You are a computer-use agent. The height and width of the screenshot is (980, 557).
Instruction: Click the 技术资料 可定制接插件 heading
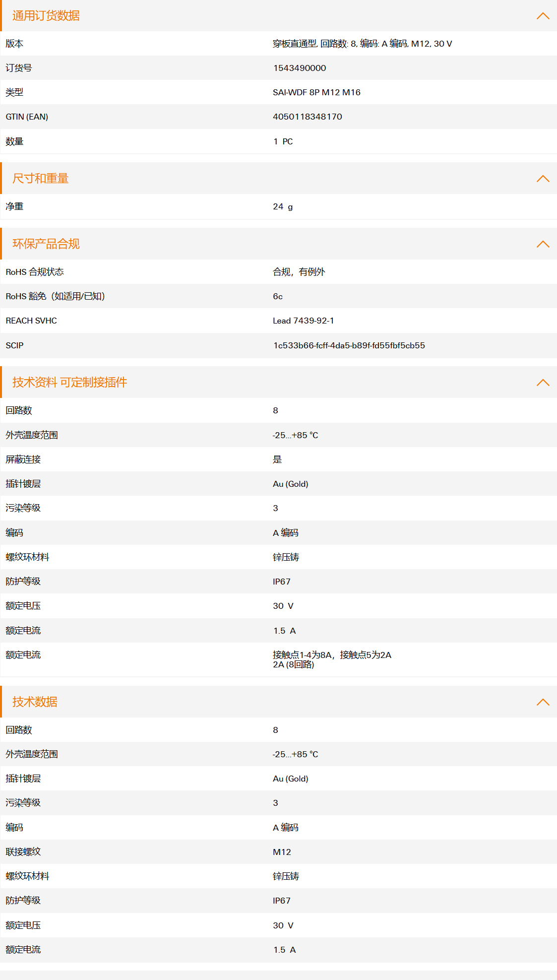tap(69, 383)
